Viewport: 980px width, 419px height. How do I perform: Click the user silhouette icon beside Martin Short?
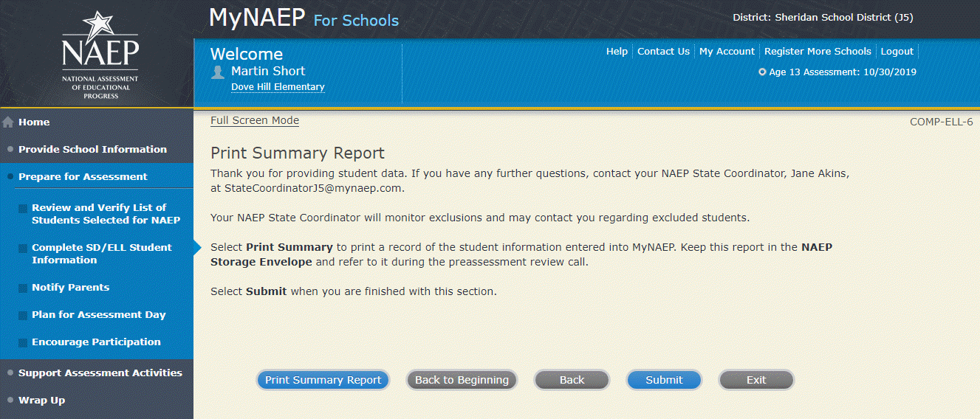pos(218,72)
